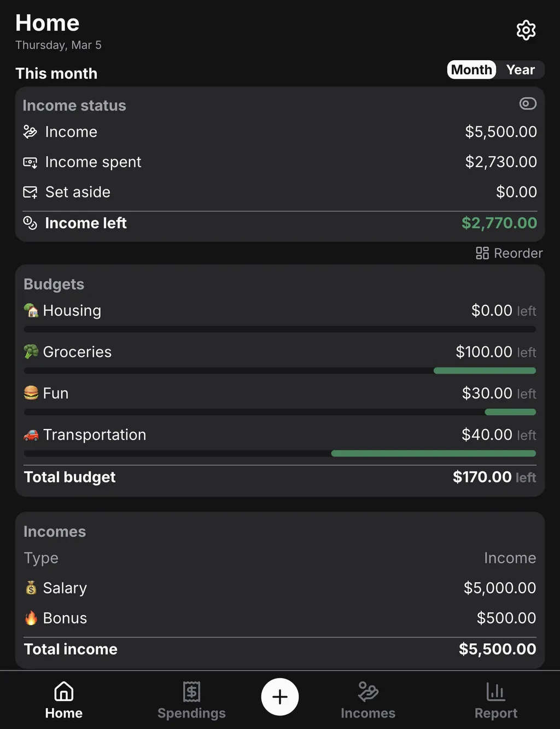Click the Transportation budget progress bar
The width and height of the screenshot is (560, 729).
(279, 453)
